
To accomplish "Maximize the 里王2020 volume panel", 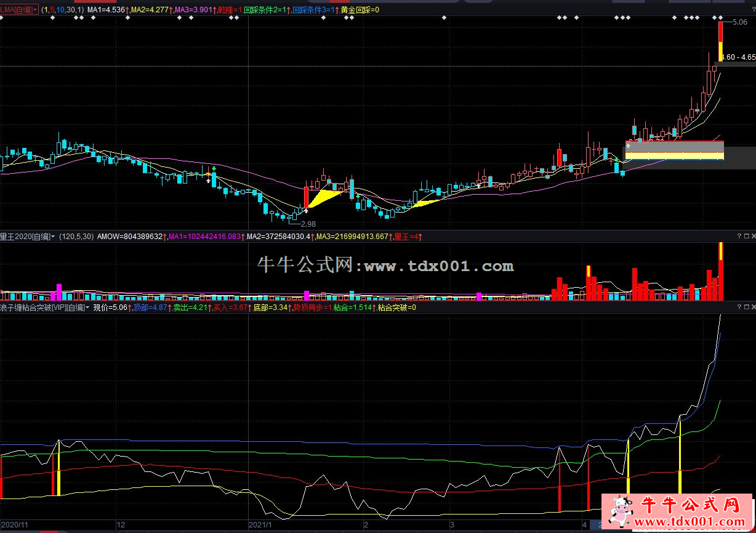I will point(746,236).
